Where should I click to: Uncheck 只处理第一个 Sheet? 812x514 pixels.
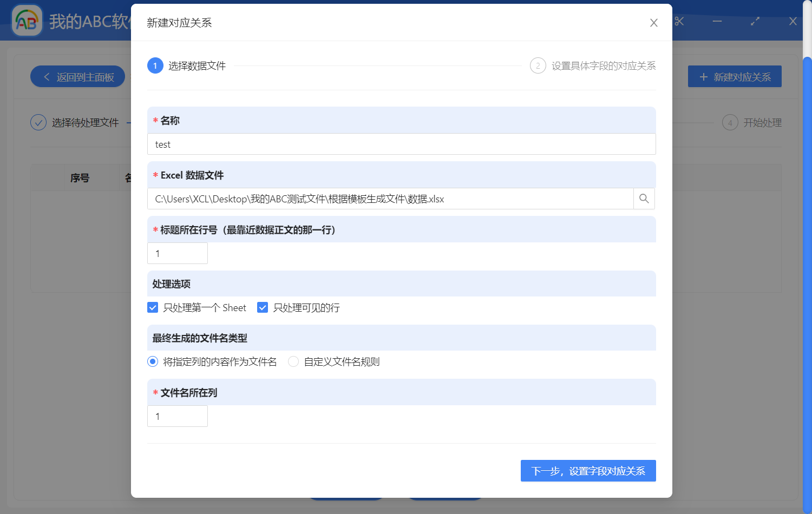[153, 307]
